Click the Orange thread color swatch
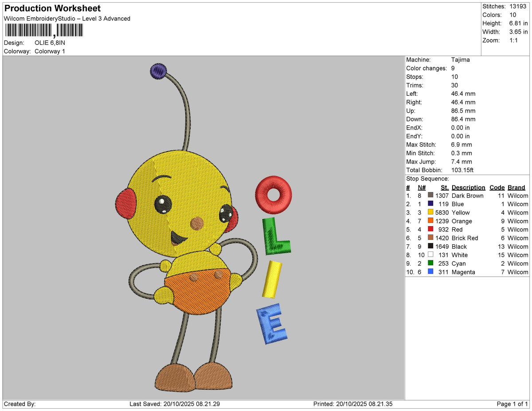This screenshot has height=411, width=532. 430,221
